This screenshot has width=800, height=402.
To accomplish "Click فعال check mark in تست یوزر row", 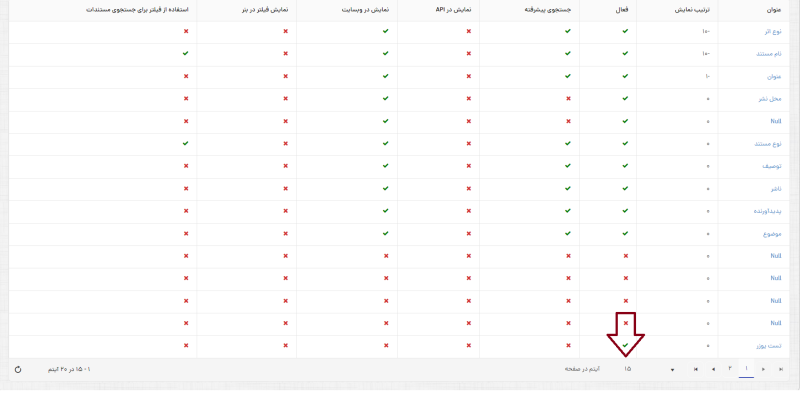I will (626, 346).
